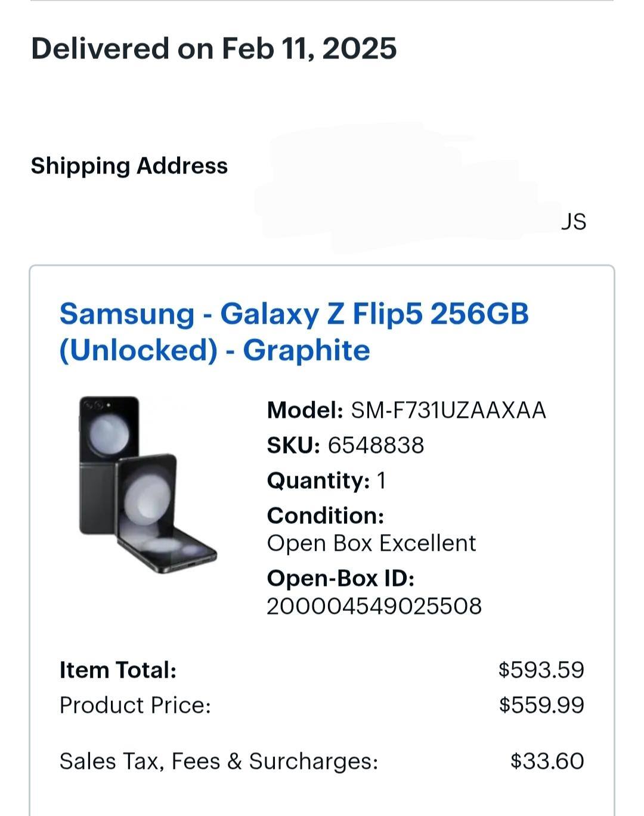Screen dimensions: 644x816
Task: Click the bold Model label
Action: tap(305, 410)
